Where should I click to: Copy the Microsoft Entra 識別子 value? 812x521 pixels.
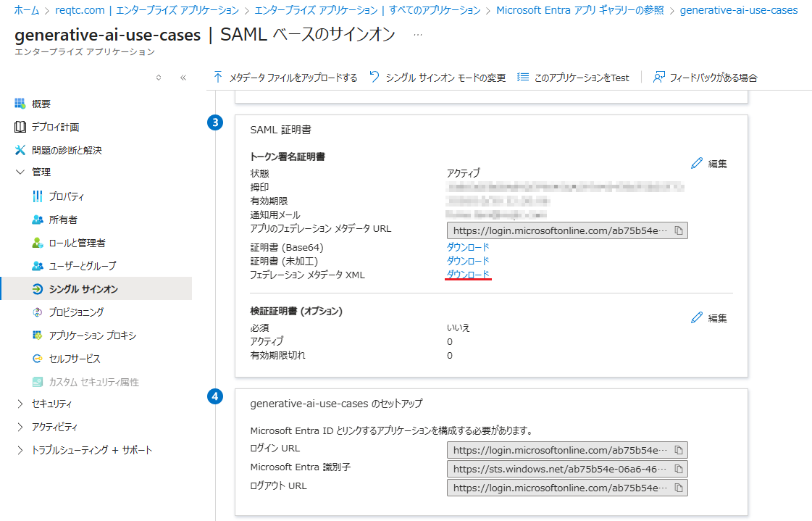coord(679,469)
